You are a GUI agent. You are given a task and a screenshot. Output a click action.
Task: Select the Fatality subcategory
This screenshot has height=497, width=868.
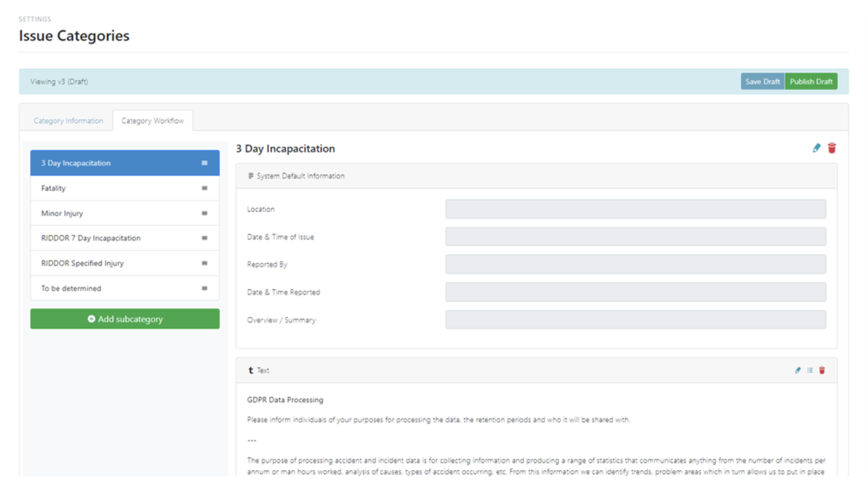(x=125, y=188)
